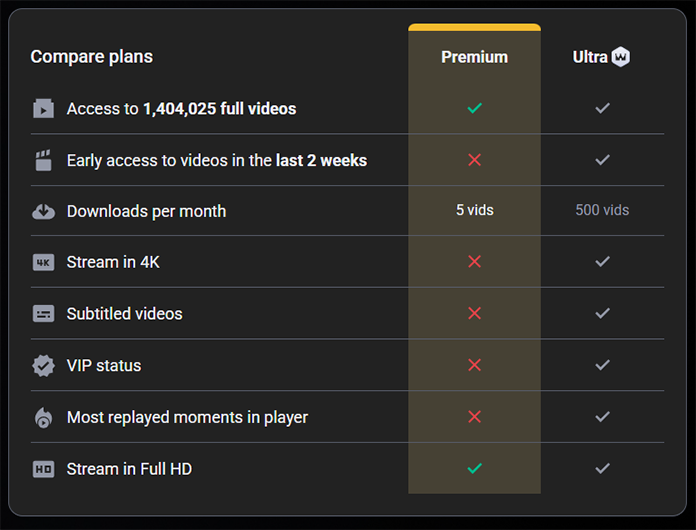Click the yellow highlight bar above Premium
Screen dimensions: 696x530
475,27
